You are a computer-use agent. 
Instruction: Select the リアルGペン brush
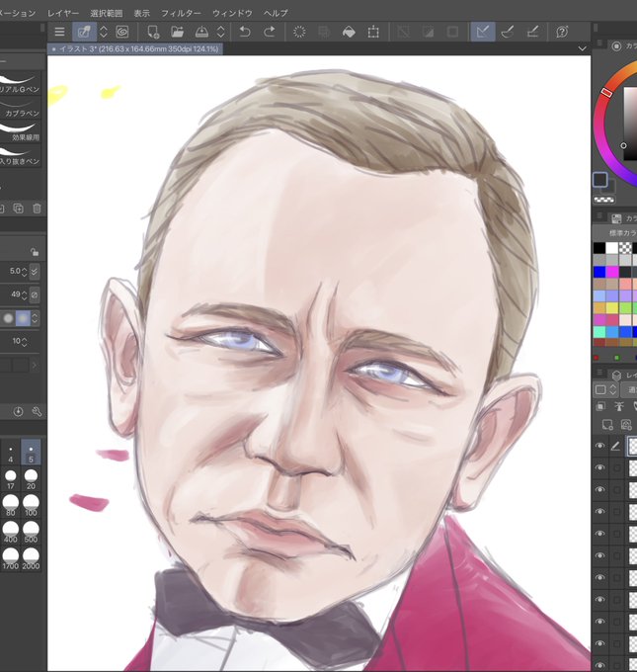[x=20, y=84]
